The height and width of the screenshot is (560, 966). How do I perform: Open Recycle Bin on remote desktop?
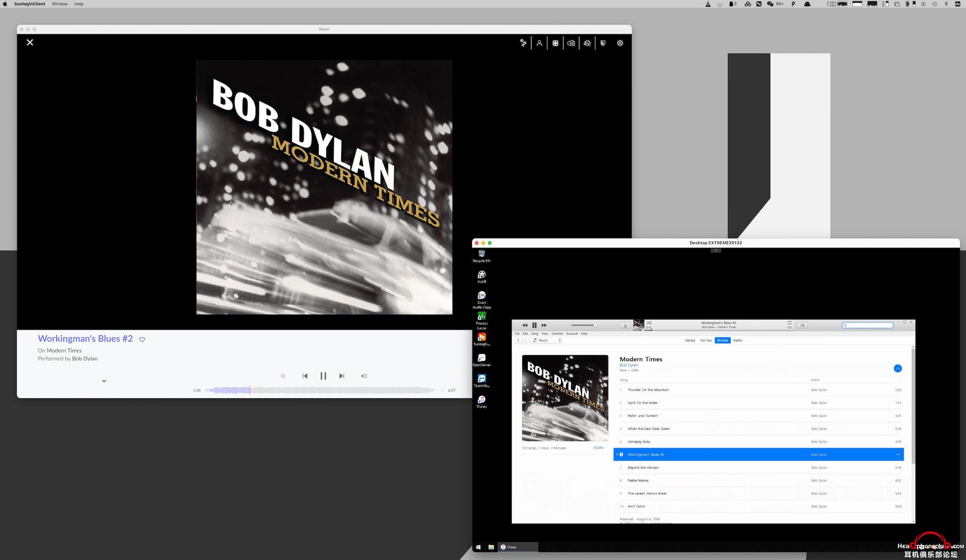click(482, 256)
